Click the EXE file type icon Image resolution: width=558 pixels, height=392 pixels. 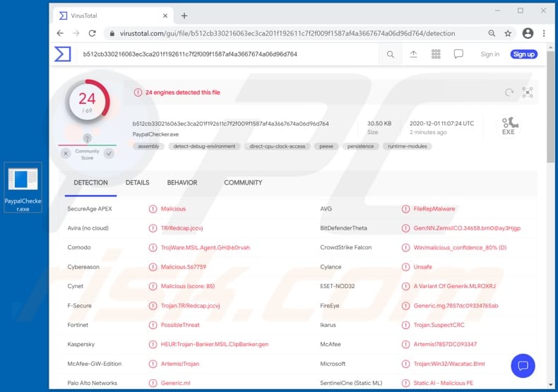pyautogui.click(x=509, y=126)
